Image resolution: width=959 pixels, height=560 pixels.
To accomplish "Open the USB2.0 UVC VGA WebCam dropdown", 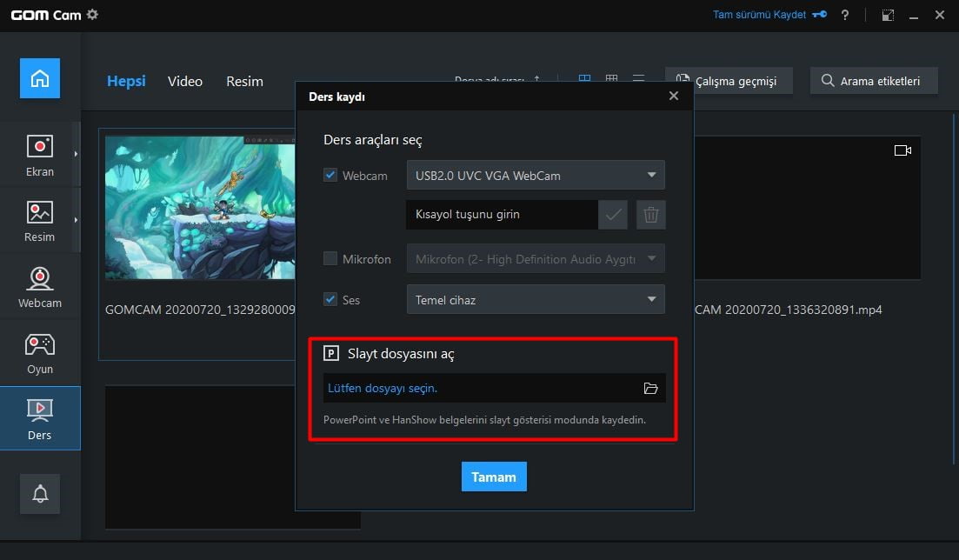I will click(535, 175).
